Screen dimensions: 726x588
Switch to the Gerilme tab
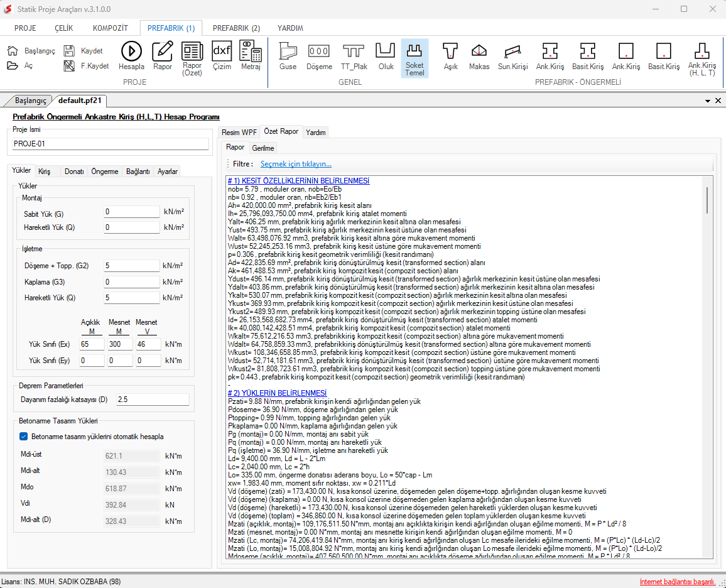[263, 148]
